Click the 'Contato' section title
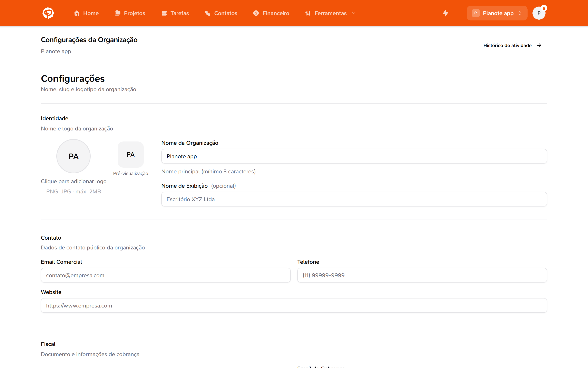This screenshot has height=368, width=588. click(x=51, y=238)
